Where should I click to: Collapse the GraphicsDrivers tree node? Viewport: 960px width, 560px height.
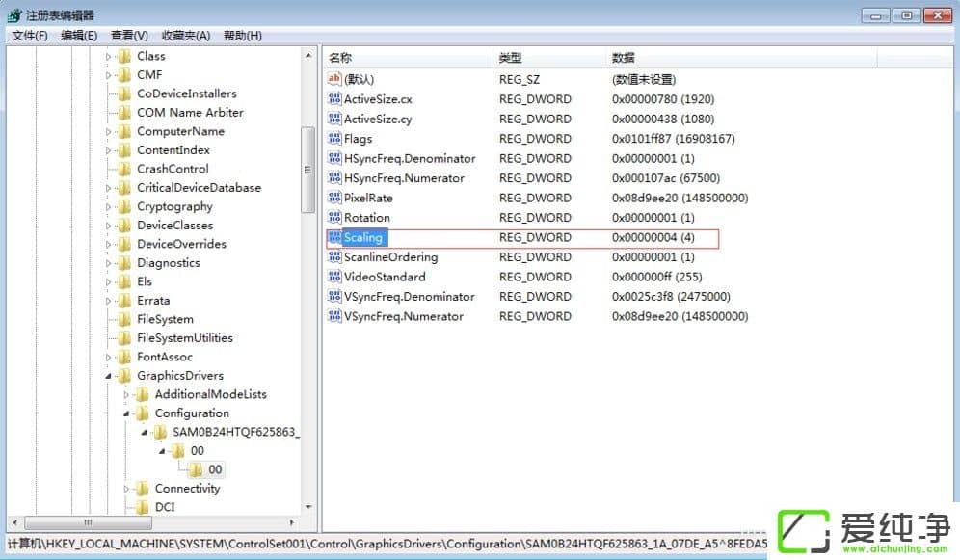pyautogui.click(x=108, y=376)
